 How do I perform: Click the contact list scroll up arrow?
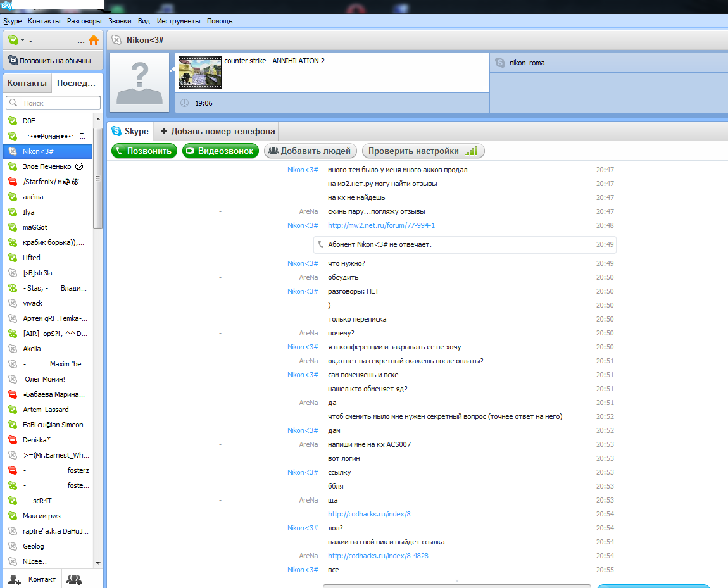[98, 119]
